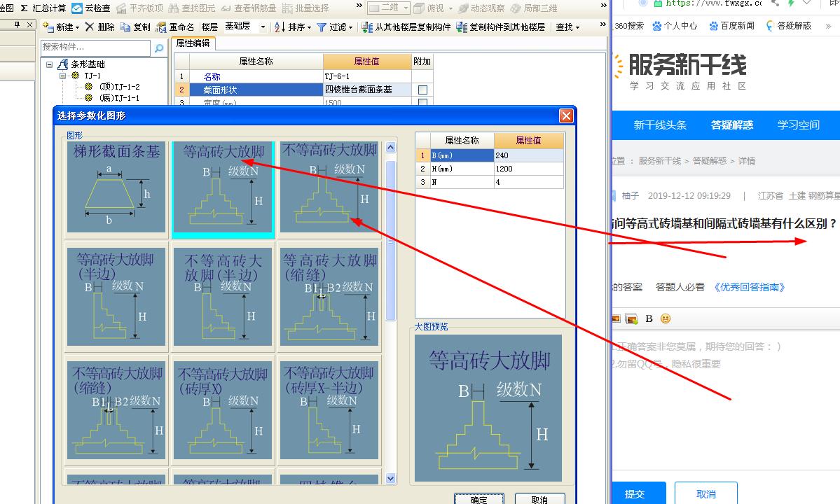Select the 梯形截面条基 shape thumbnail
The image size is (840, 504).
(x=116, y=188)
